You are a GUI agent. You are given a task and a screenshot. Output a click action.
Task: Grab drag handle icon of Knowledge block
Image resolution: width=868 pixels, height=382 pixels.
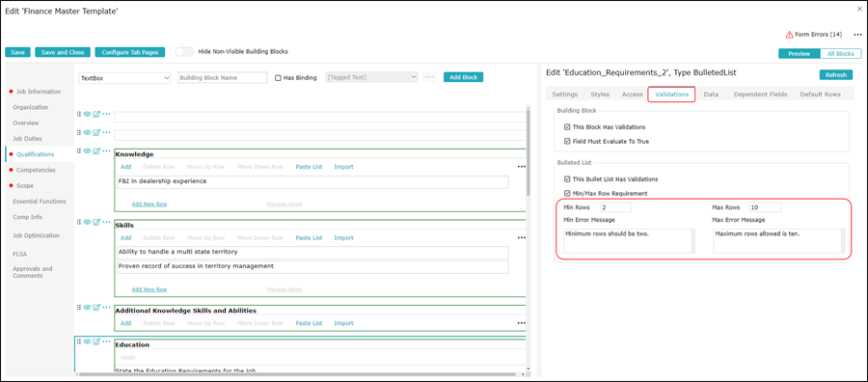pos(79,150)
